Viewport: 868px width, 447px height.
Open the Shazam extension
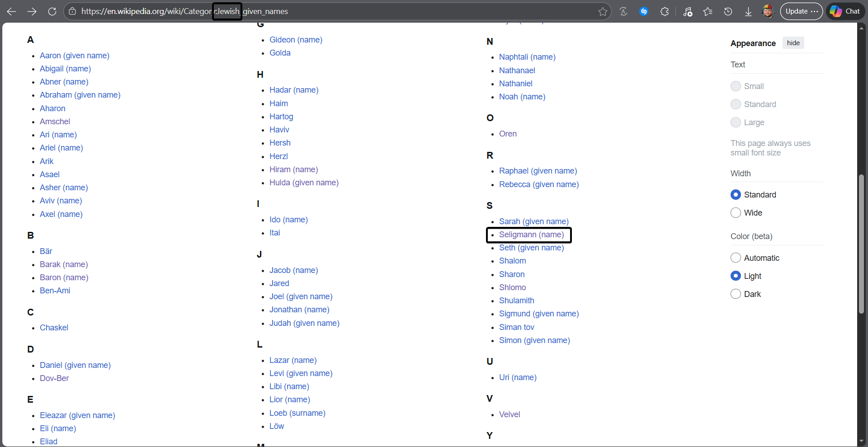point(644,11)
